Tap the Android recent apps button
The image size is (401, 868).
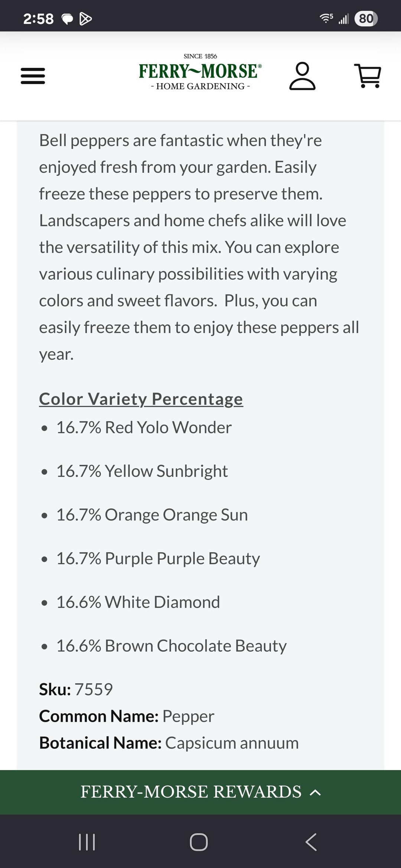(87, 842)
